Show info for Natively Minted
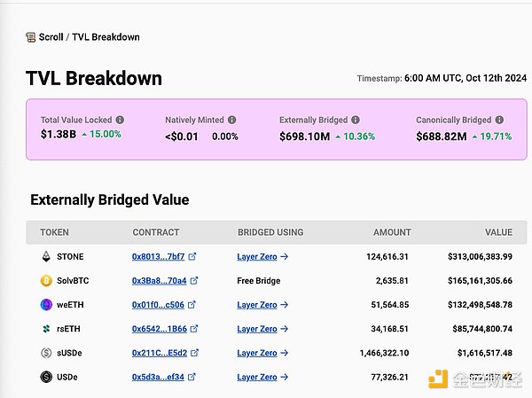 point(232,120)
